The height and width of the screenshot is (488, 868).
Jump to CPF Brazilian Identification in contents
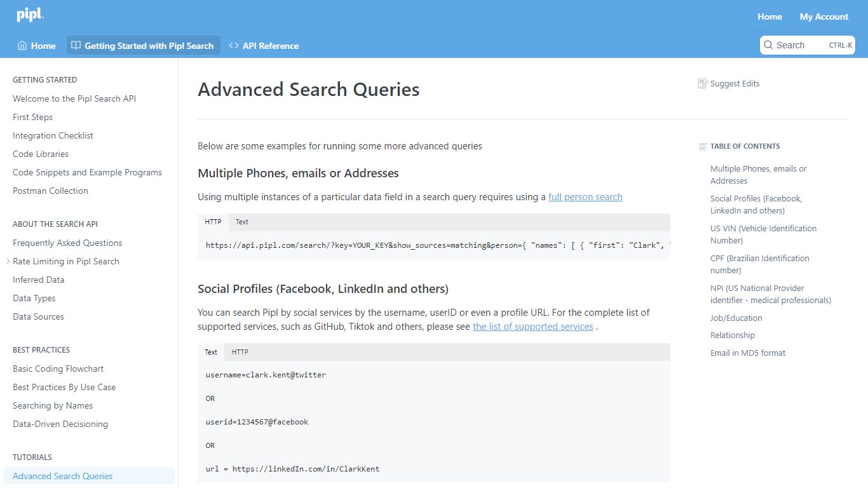click(x=759, y=264)
